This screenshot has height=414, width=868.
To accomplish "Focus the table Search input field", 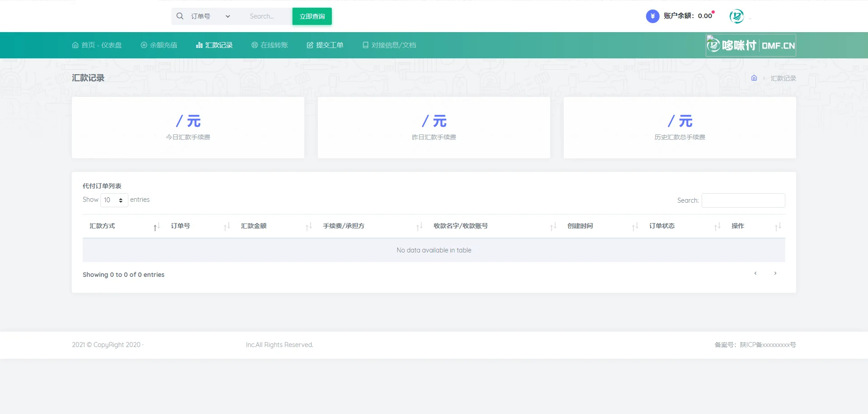I will click(743, 200).
